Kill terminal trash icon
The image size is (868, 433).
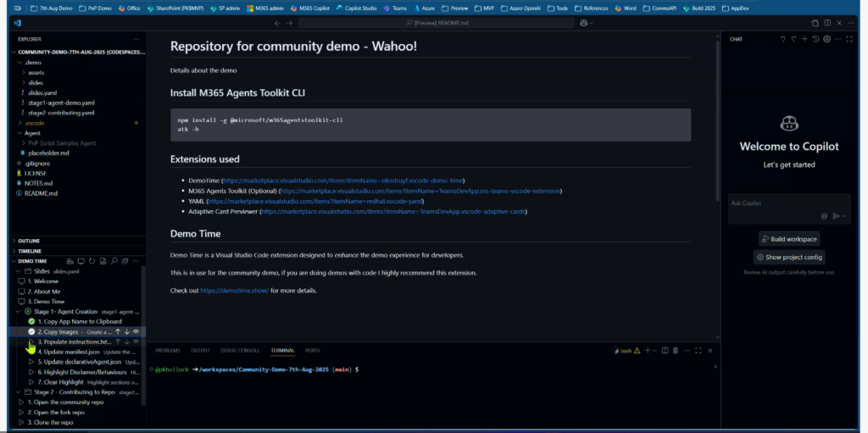(676, 351)
